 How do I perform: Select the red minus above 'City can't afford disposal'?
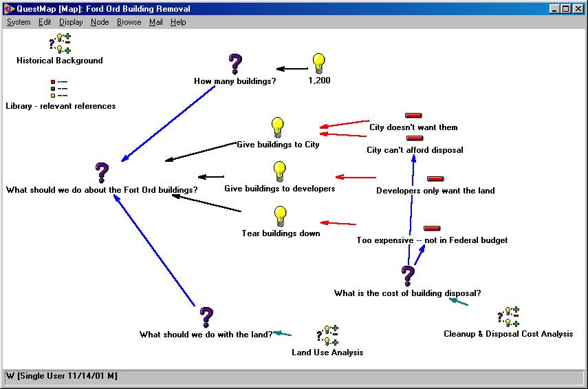coord(415,138)
